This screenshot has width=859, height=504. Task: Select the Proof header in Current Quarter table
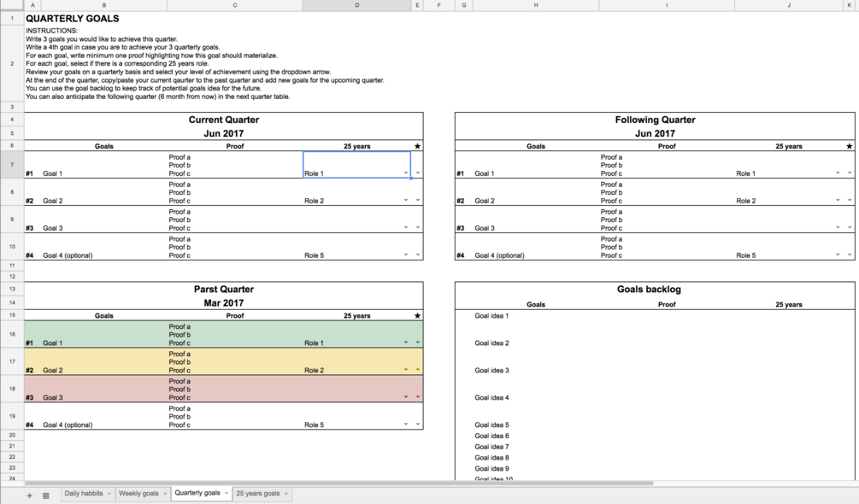235,146
